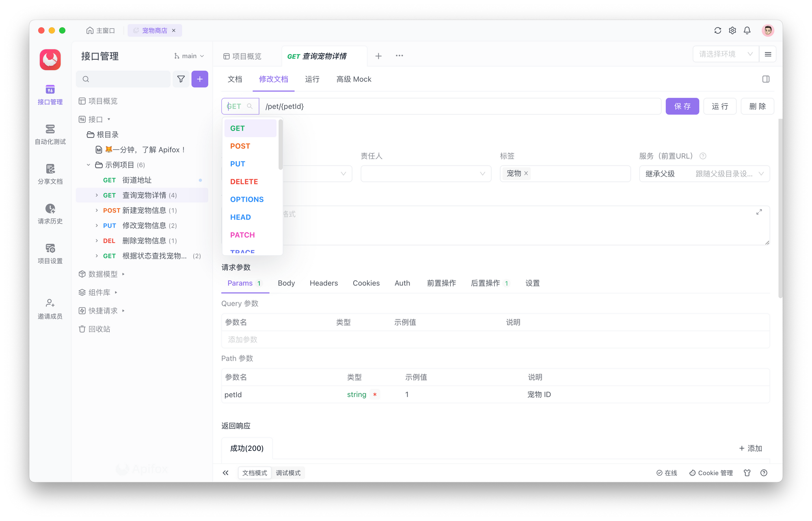
Task: Click the add new interface + icon
Action: (x=200, y=79)
